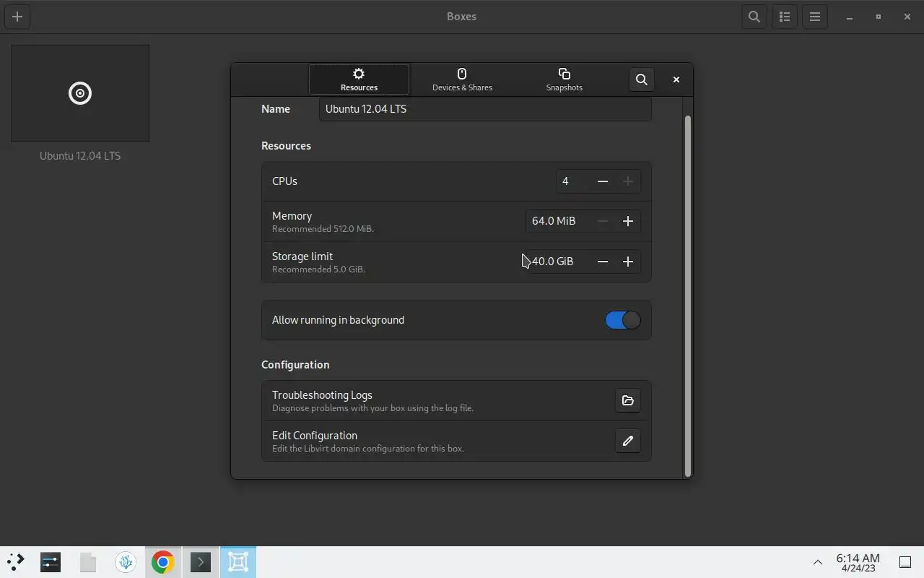Decrease Storage limit with minus button
The width and height of the screenshot is (924, 578).
[x=603, y=262]
